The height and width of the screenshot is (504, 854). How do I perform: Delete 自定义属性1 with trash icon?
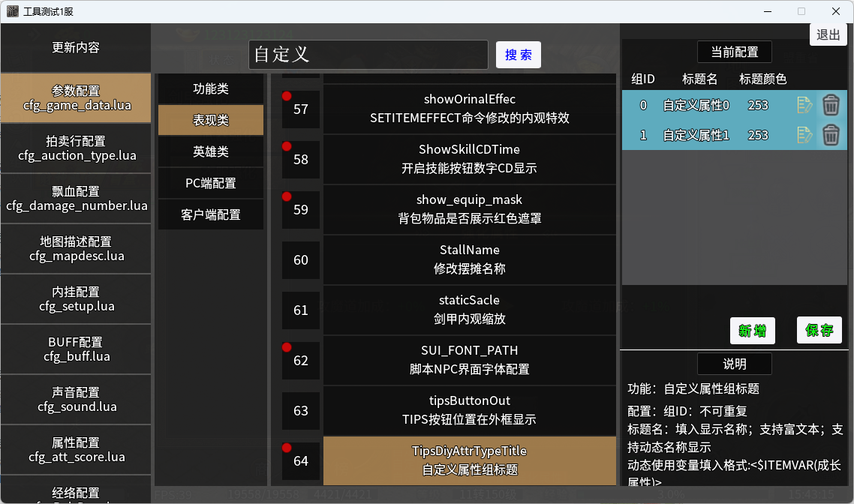click(x=831, y=135)
